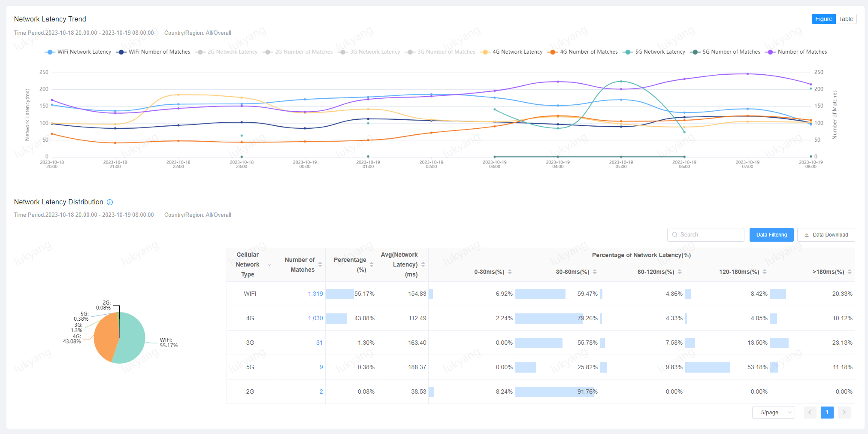868x434 pixels.
Task: Click the Data Filtering button
Action: [771, 234]
